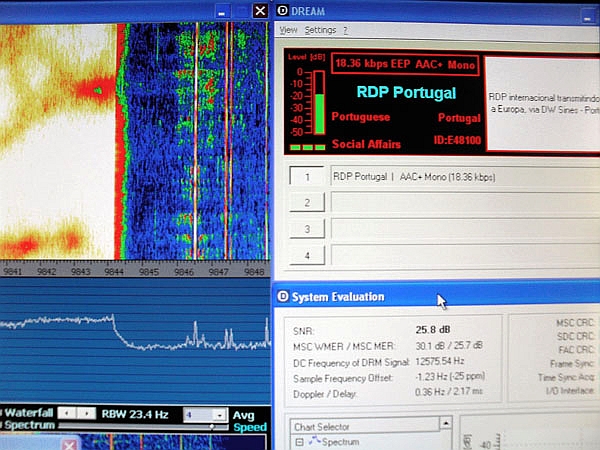Image resolution: width=600 pixels, height=450 pixels.
Task: Click the Social Affairs program type text
Action: [366, 144]
